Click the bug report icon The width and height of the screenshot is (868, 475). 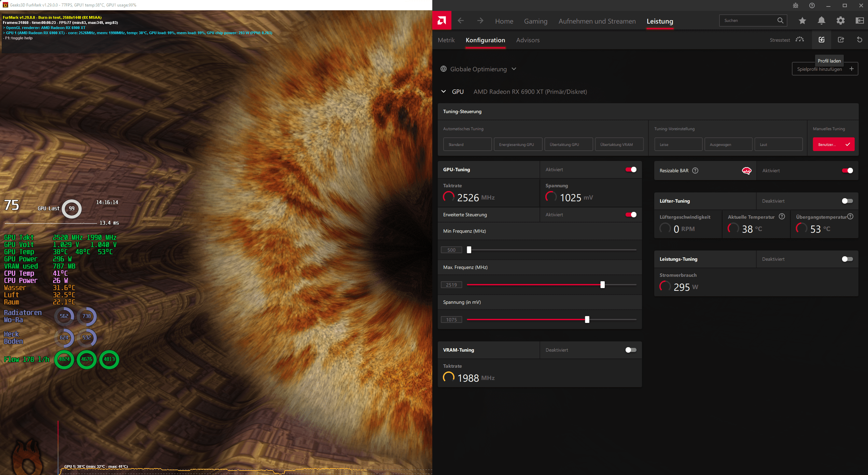[x=796, y=5]
